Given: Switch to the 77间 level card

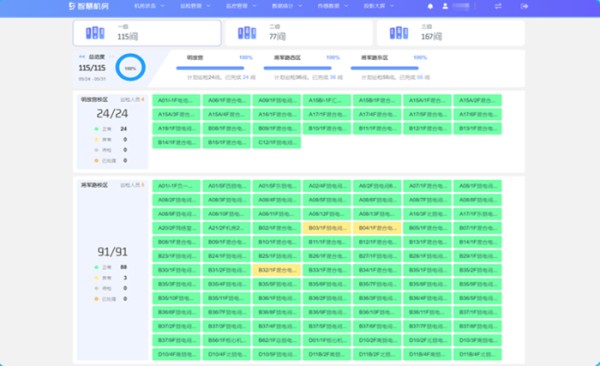Looking at the screenshot, I should coord(299,33).
